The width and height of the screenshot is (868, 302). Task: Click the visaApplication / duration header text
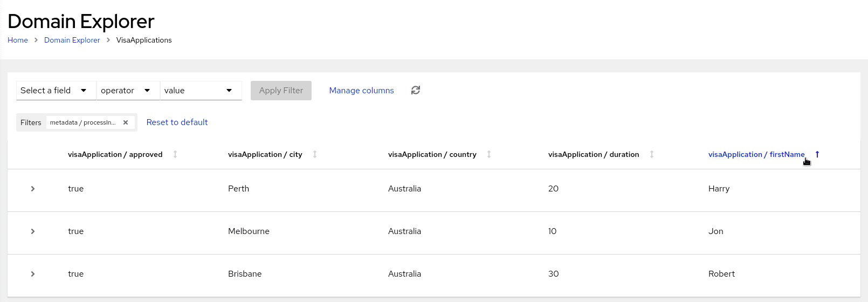click(x=594, y=154)
